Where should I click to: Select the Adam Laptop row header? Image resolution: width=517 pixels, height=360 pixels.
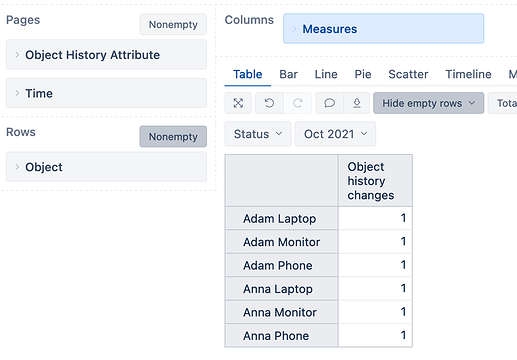pyautogui.click(x=282, y=218)
